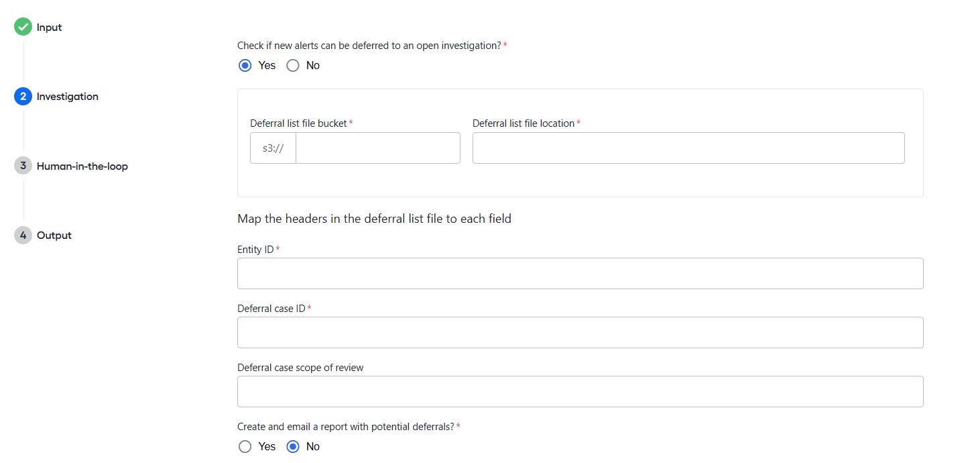Click the No label under report question

click(x=313, y=447)
